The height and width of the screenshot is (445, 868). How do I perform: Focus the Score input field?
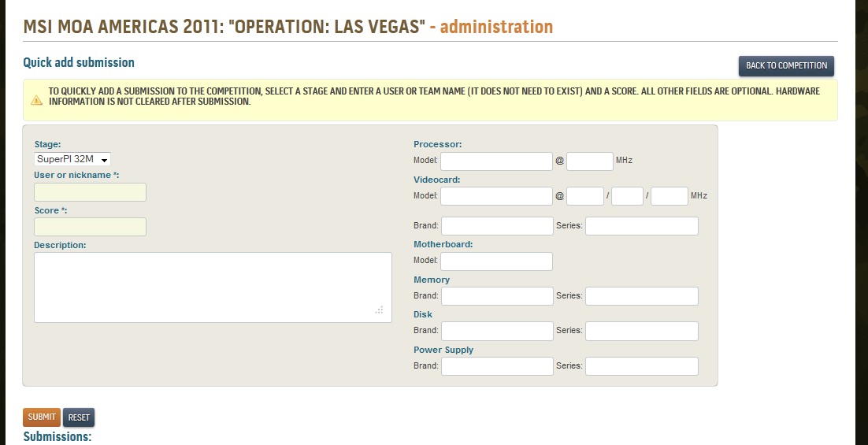91,227
